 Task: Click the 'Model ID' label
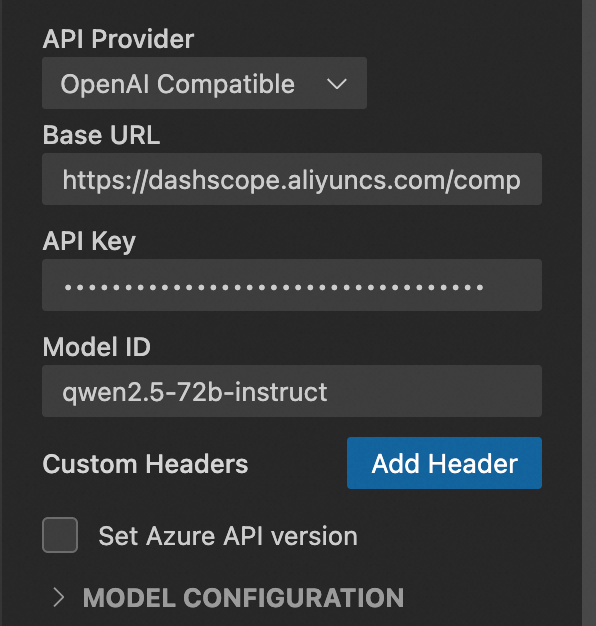(97, 347)
